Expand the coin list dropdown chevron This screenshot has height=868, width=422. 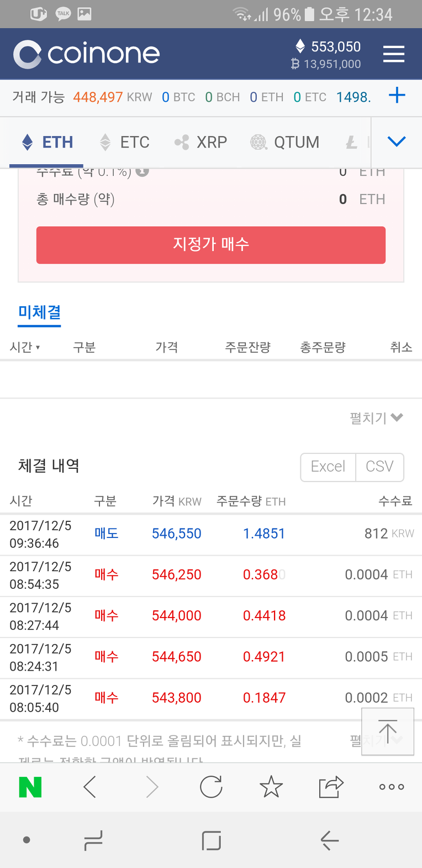[397, 142]
